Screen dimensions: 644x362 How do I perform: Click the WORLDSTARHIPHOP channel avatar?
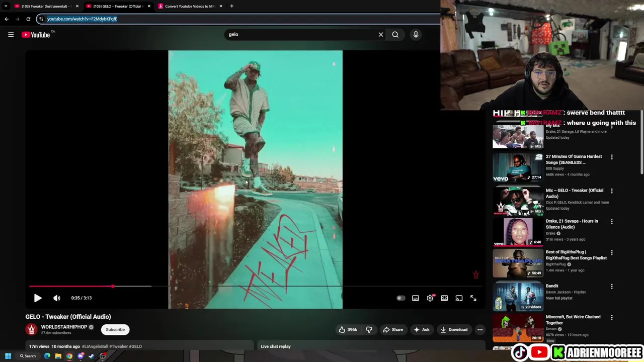tap(31, 329)
